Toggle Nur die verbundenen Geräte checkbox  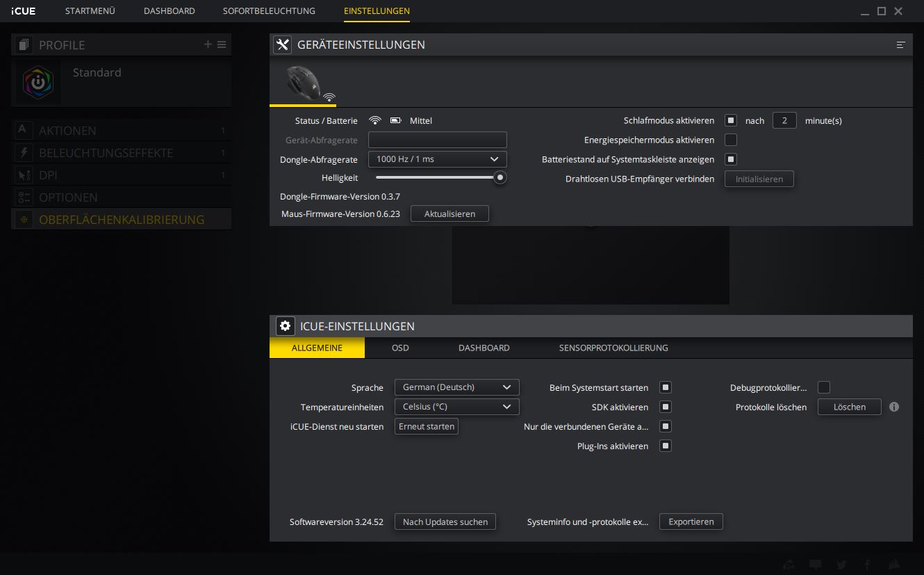pyautogui.click(x=666, y=426)
